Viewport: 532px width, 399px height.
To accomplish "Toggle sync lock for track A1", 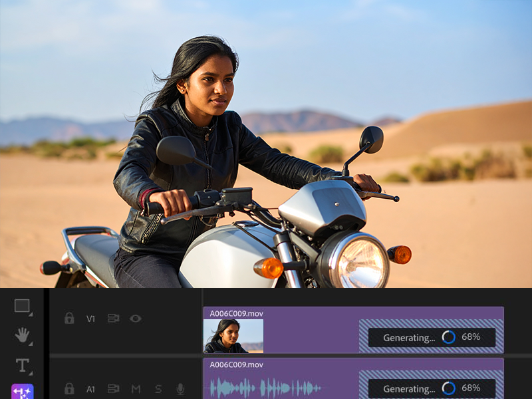I will 113,389.
